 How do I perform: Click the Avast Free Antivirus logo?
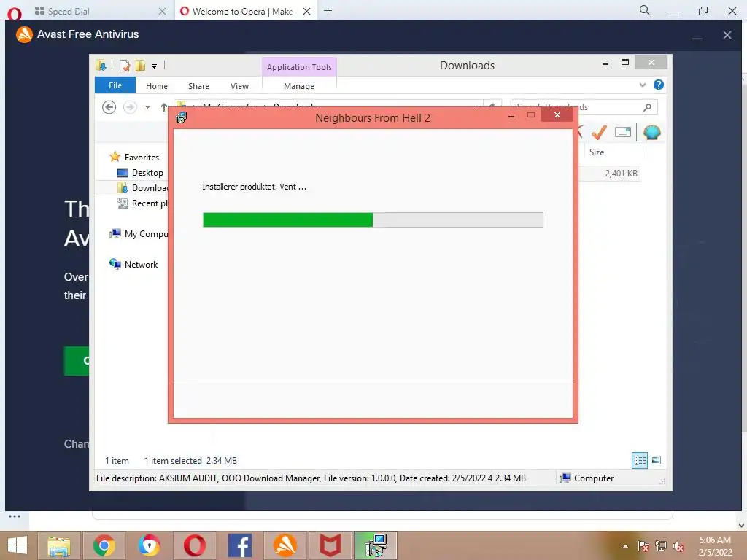point(24,34)
